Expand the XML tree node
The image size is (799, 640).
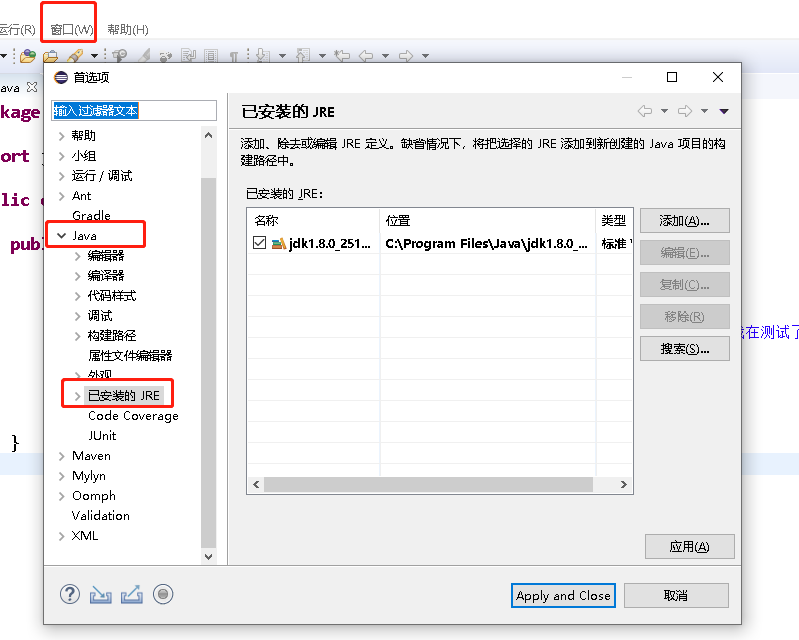[x=62, y=536]
